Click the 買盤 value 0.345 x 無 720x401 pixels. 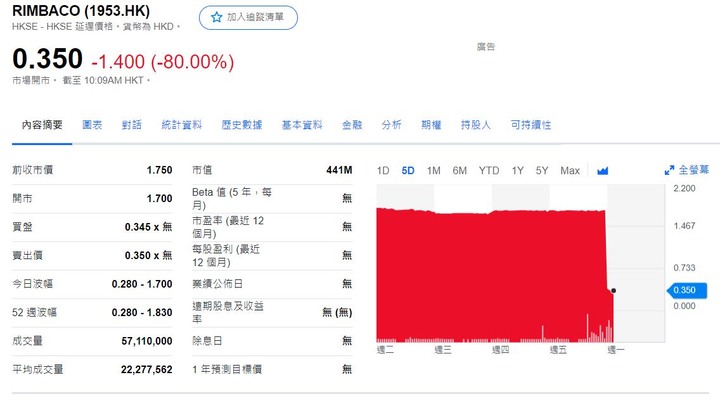point(148,227)
